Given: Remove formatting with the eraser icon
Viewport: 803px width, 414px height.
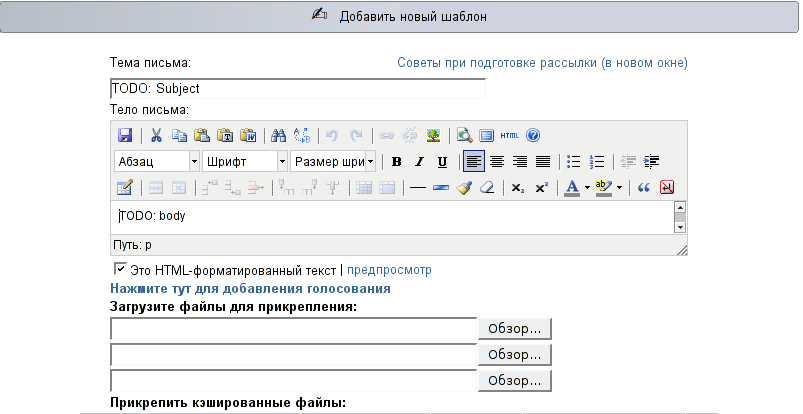Looking at the screenshot, I should point(487,188).
